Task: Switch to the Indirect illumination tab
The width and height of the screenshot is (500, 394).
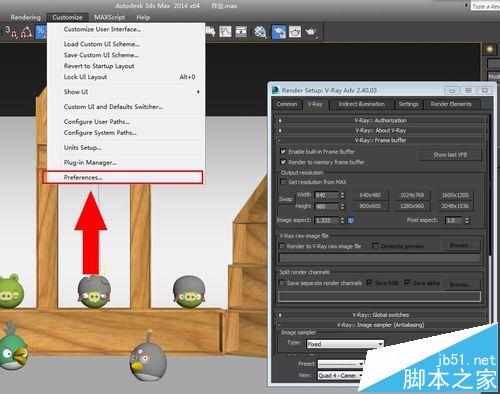Action: pos(362,104)
